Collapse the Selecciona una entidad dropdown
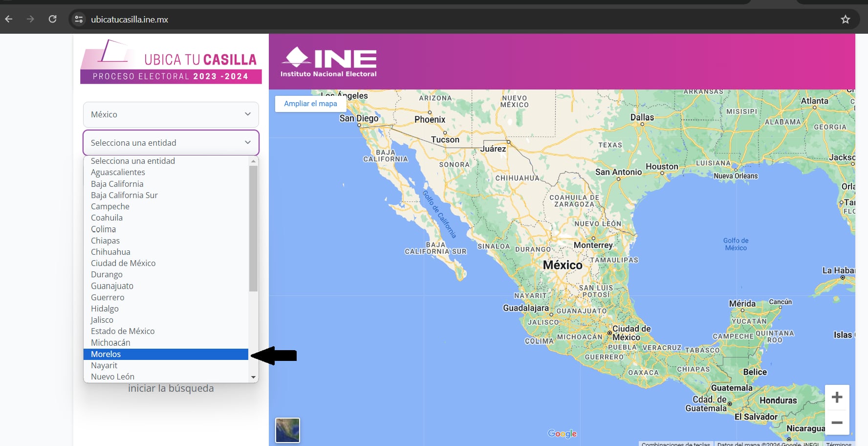Screen dimensions: 868x446 click(x=171, y=143)
